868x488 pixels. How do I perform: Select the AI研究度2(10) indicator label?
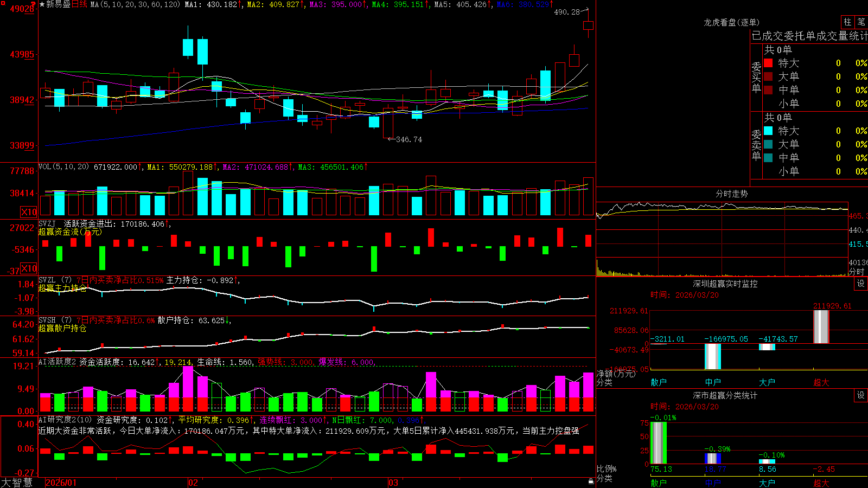point(65,420)
